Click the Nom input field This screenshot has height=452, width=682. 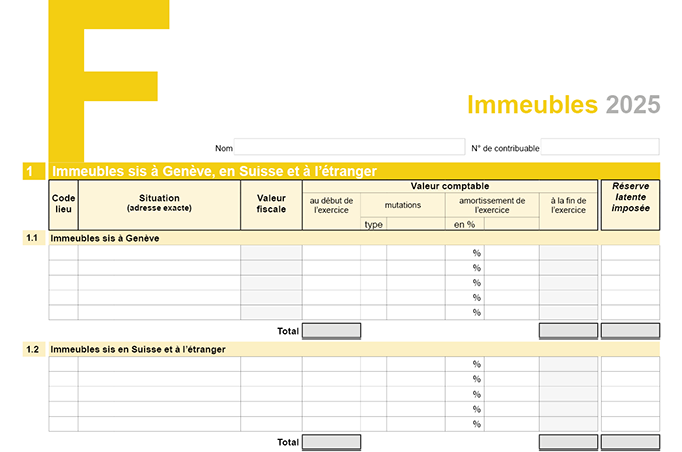pos(349,147)
